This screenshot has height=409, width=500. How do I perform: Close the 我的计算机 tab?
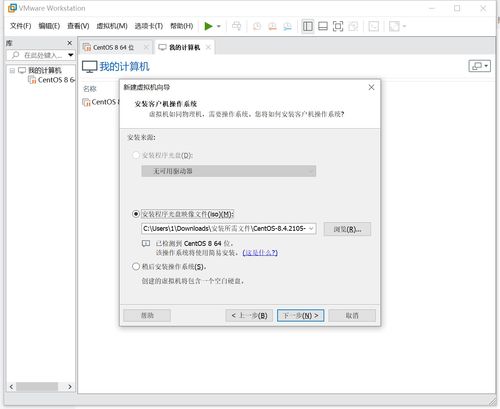pyautogui.click(x=208, y=47)
